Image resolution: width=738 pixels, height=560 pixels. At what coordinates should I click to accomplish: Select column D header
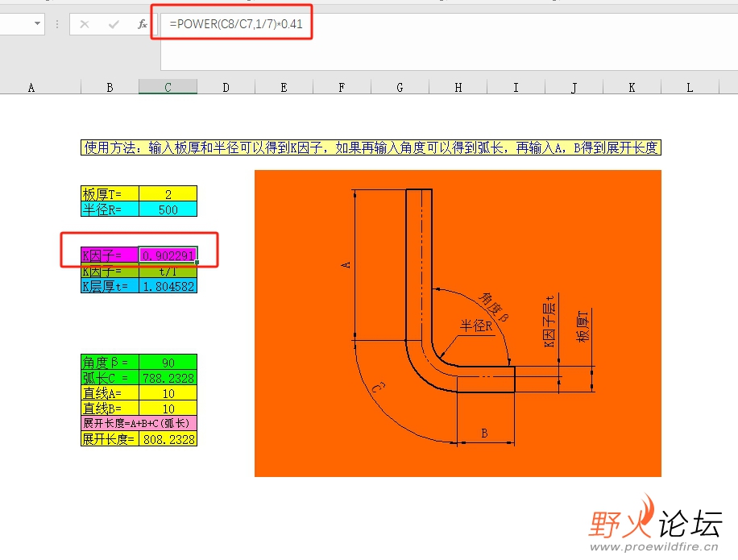click(226, 87)
